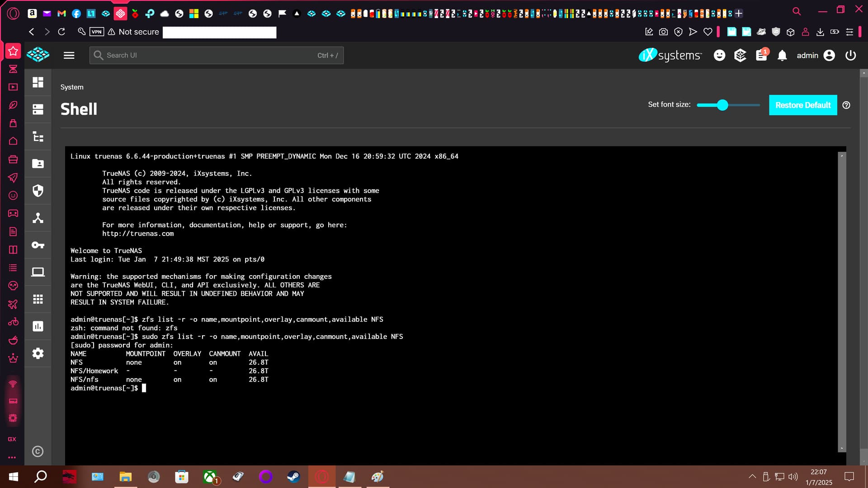
Task: Click the Not secure warning label
Action: point(133,32)
